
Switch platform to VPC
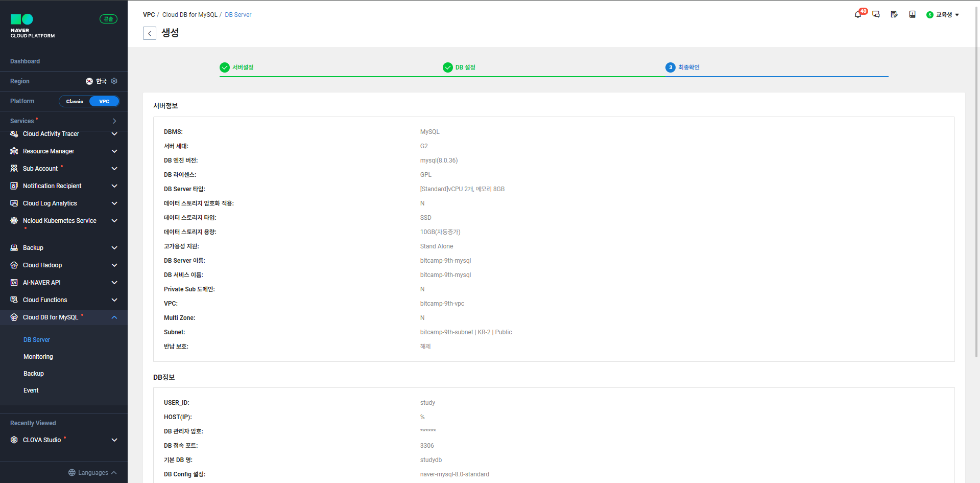coord(104,101)
